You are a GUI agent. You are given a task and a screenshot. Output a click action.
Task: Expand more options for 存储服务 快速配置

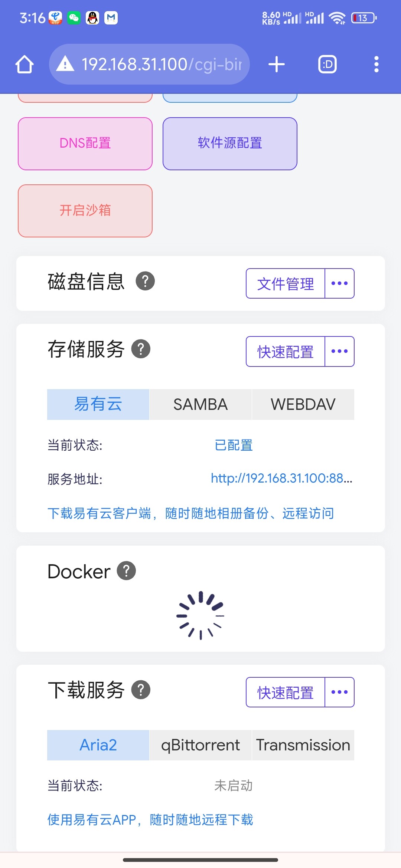339,351
